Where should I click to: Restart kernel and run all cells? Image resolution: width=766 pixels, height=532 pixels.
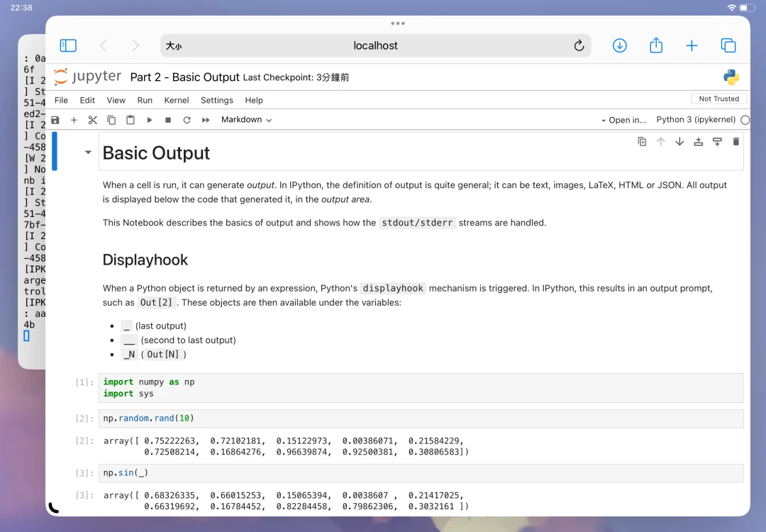[x=206, y=120]
